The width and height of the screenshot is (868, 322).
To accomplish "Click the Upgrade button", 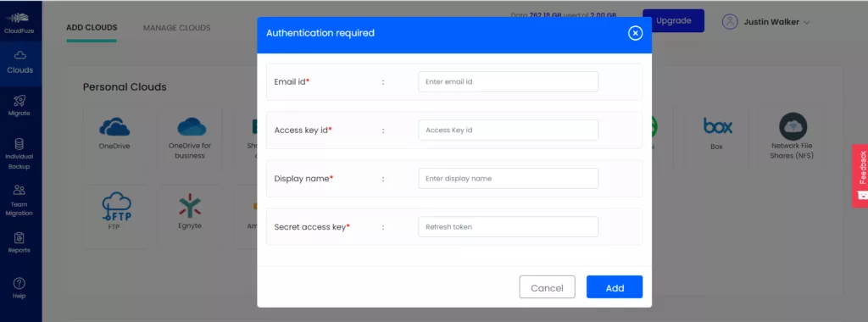I will pos(673,21).
